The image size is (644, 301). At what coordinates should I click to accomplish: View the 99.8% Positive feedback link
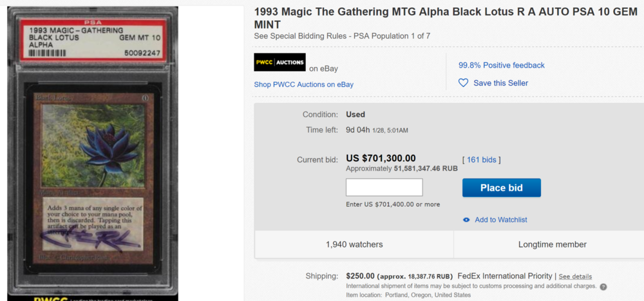(x=501, y=65)
